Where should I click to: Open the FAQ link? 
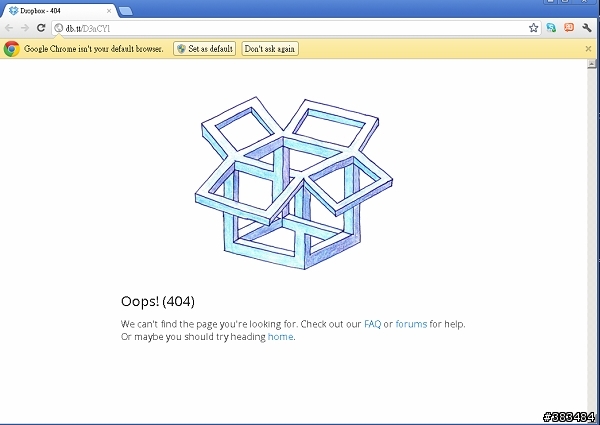372,324
